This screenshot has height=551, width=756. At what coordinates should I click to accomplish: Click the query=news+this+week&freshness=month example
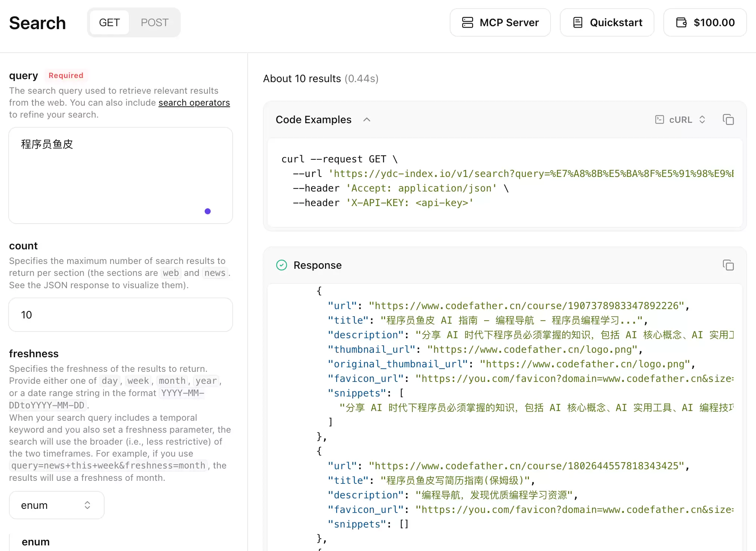click(x=108, y=466)
